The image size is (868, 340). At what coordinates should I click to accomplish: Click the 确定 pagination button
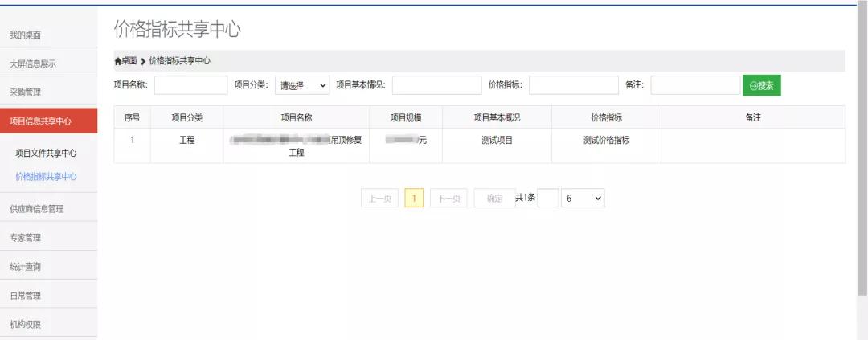click(x=494, y=199)
